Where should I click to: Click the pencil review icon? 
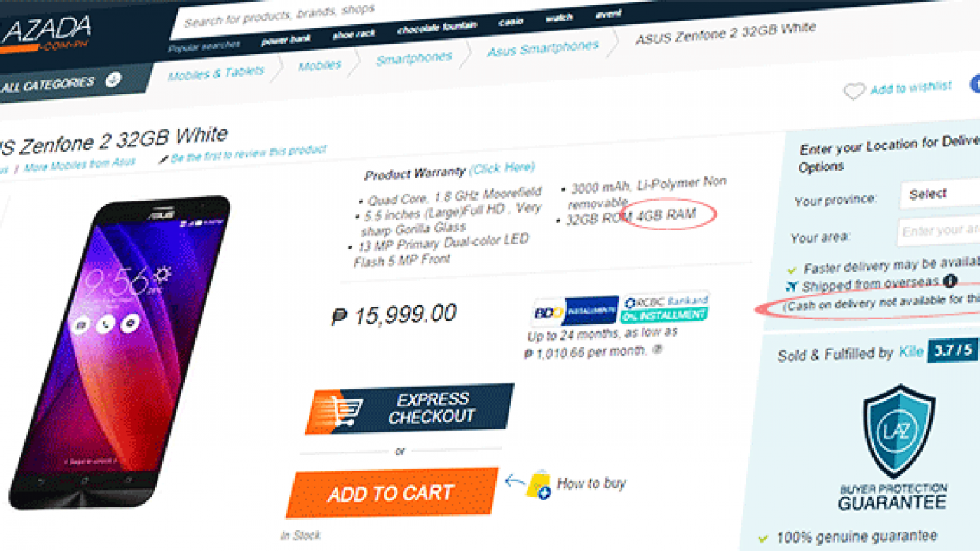[163, 159]
